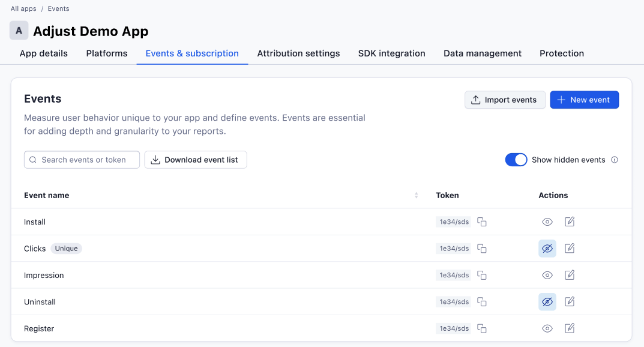Viewport: 644px width, 347px height.
Task: Unhide the Clicks event
Action: point(547,249)
